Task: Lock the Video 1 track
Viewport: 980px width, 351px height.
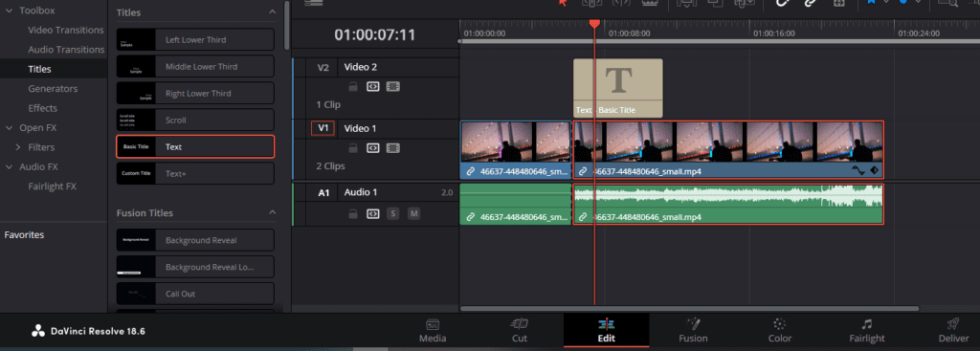Action: [353, 148]
